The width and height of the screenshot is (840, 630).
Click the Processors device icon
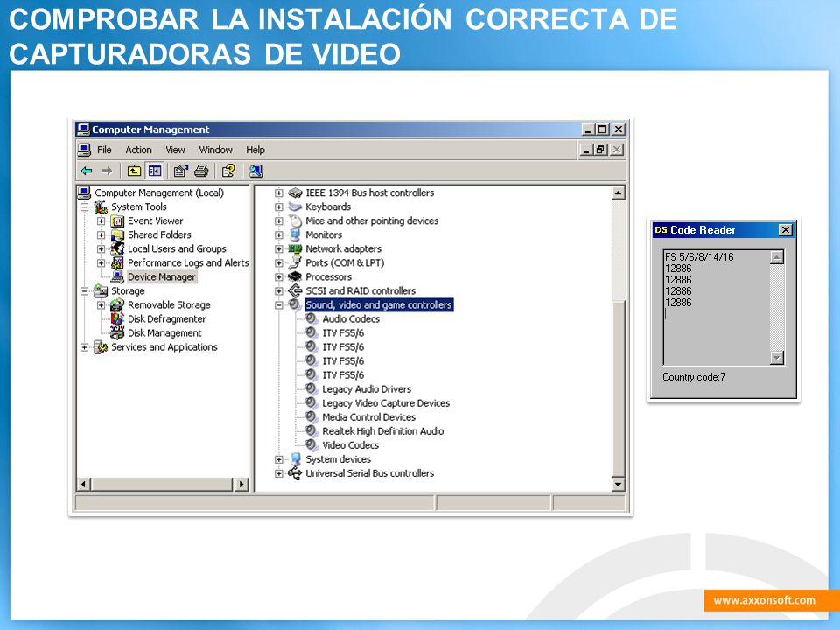pos(295,277)
